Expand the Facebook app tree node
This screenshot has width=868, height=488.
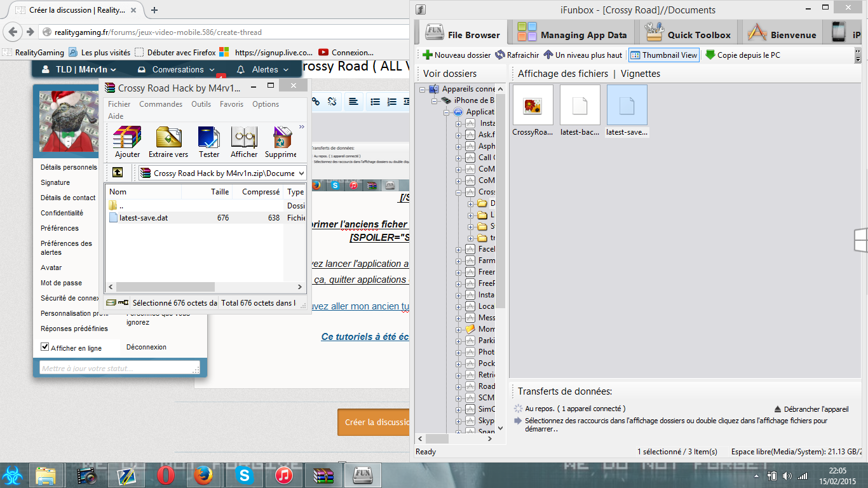(x=459, y=249)
